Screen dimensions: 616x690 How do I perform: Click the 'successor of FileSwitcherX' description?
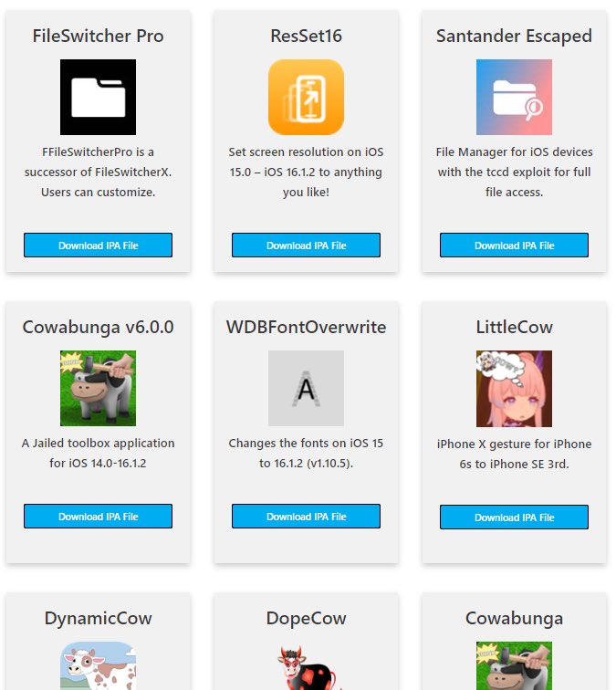(x=99, y=172)
